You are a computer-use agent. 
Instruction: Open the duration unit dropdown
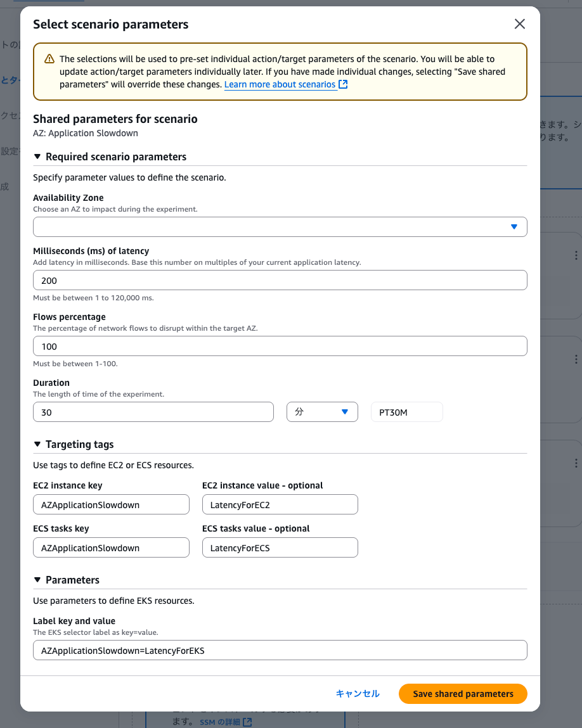[322, 412]
